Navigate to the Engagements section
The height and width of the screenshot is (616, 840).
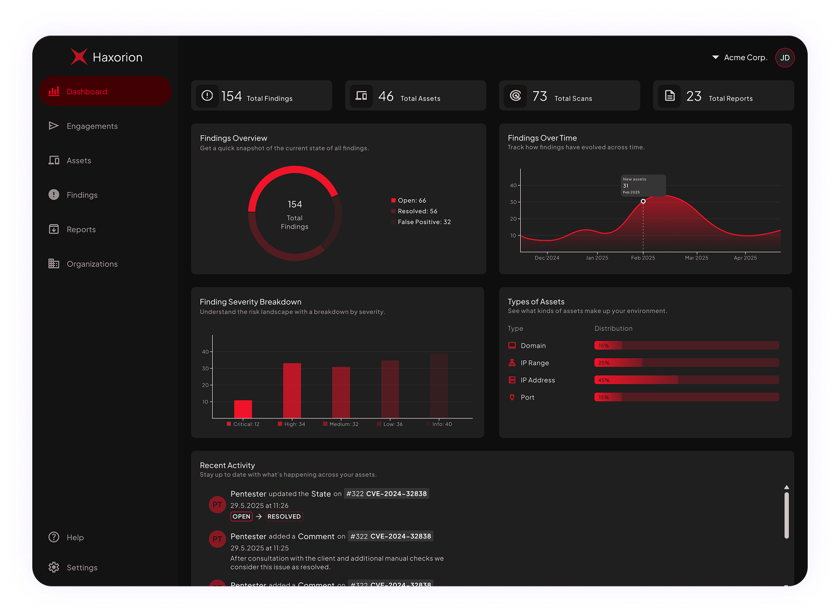pyautogui.click(x=92, y=125)
